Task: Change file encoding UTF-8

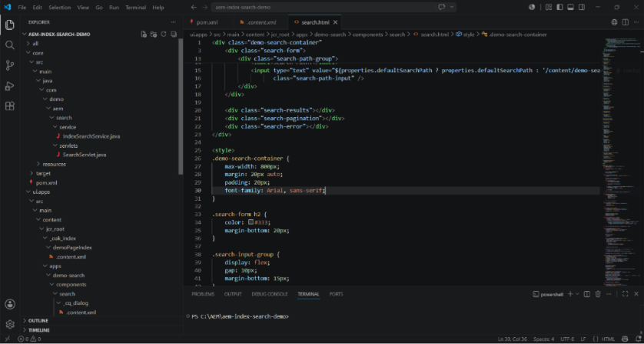Action: (567, 339)
